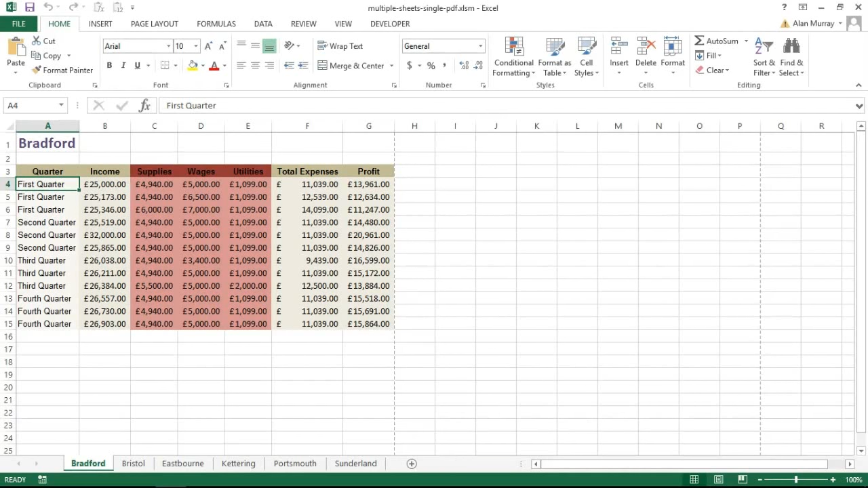
Task: Increase font size with large A icon
Action: coord(208,46)
